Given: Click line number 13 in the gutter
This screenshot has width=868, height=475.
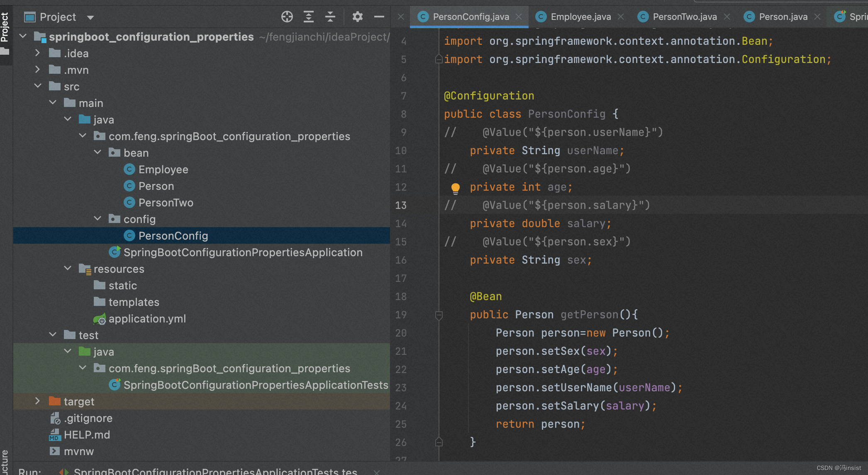Looking at the screenshot, I should pos(401,205).
